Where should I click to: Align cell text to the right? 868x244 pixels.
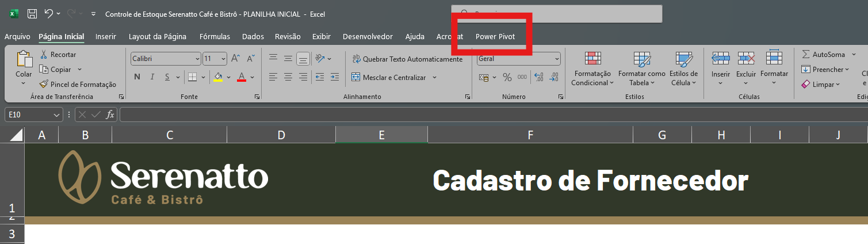(303, 77)
